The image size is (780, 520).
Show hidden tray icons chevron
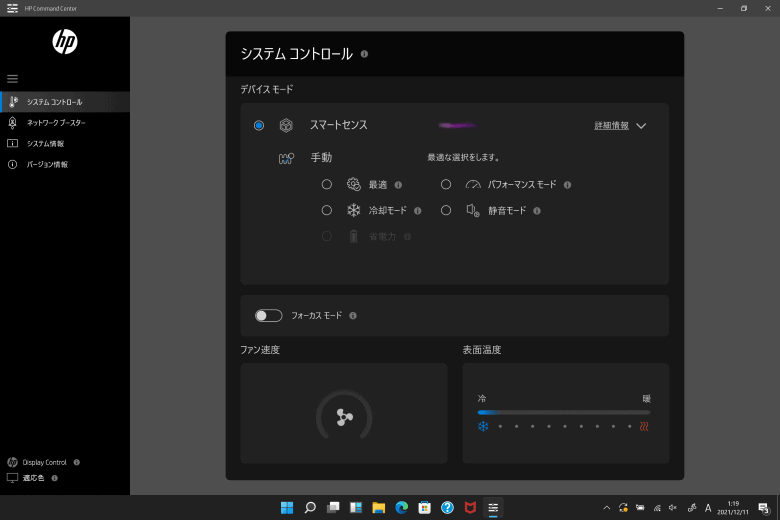point(606,508)
